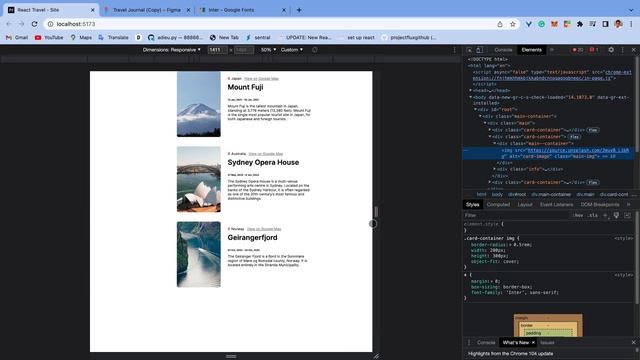
Task: Show more Styles sidebar tabs
Action: pos(629,204)
